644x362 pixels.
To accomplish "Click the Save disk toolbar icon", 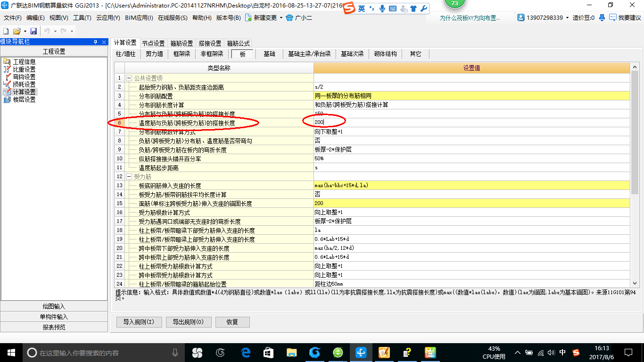I will pos(33,31).
